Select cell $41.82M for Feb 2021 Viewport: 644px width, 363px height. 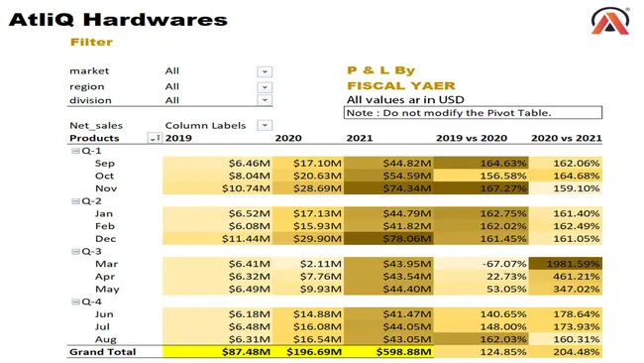point(388,226)
